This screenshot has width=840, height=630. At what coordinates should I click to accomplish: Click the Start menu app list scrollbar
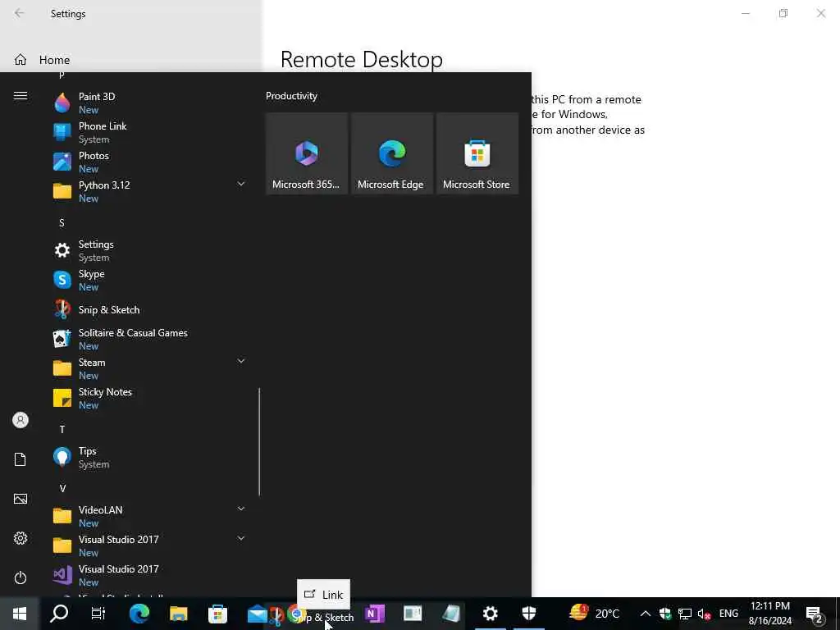(259, 442)
